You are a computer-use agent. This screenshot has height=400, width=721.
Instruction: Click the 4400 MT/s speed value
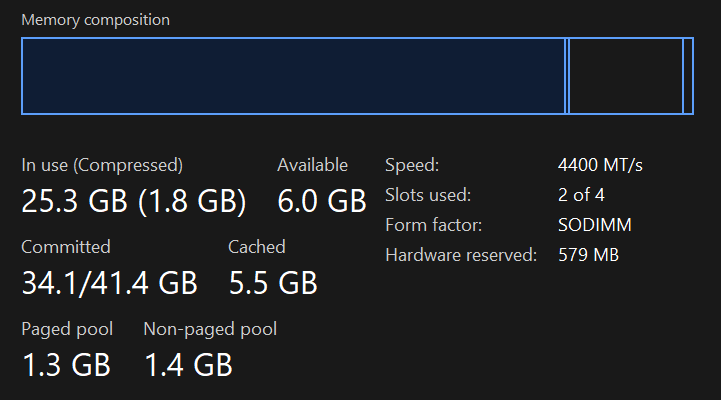click(x=600, y=165)
